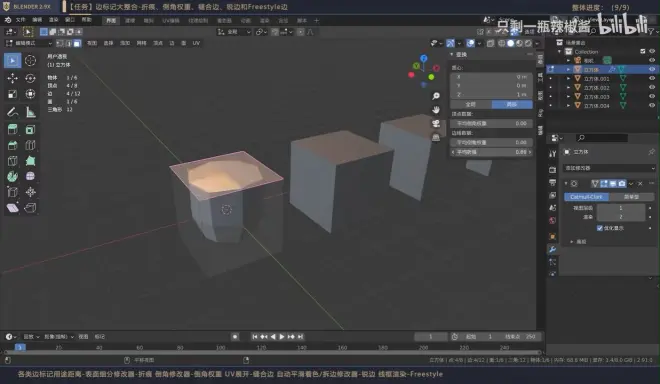The width and height of the screenshot is (660, 384).
Task: Select the 3D Cursor tool
Action: click(x=30, y=61)
